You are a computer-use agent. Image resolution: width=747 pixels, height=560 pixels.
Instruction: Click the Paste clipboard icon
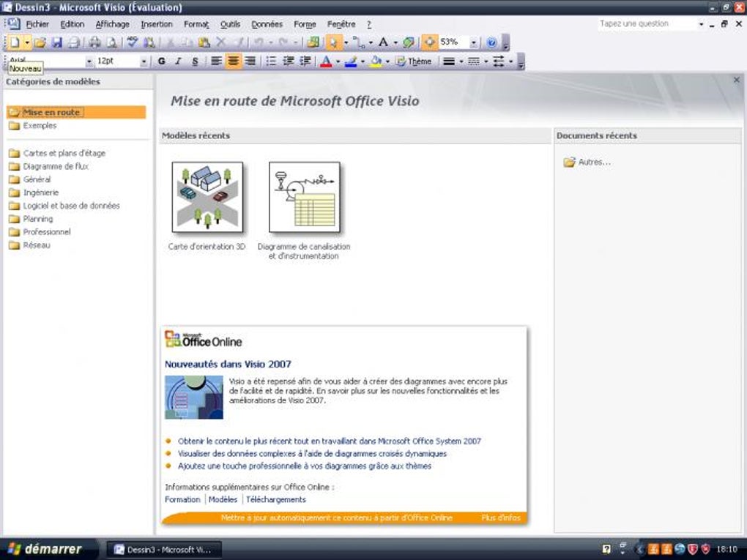point(204,42)
